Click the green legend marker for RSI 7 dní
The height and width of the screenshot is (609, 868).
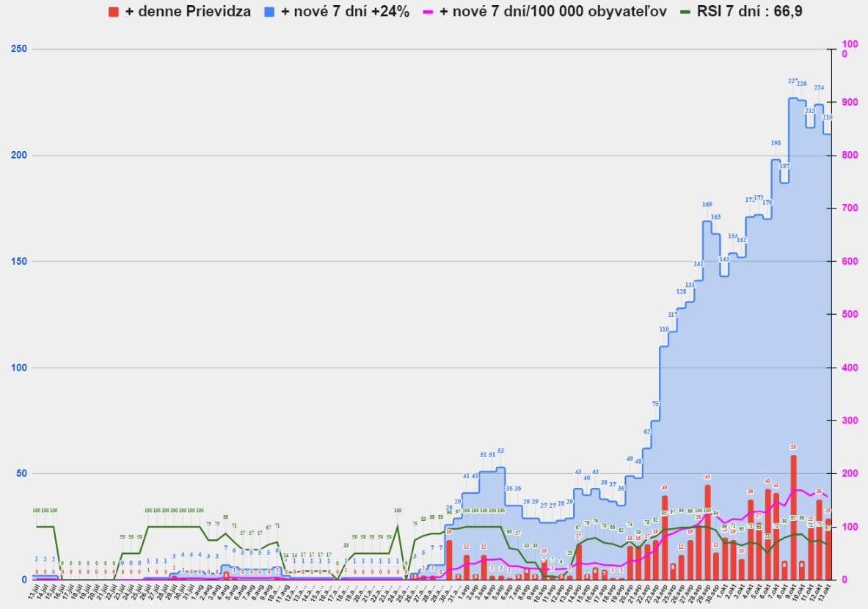(685, 12)
